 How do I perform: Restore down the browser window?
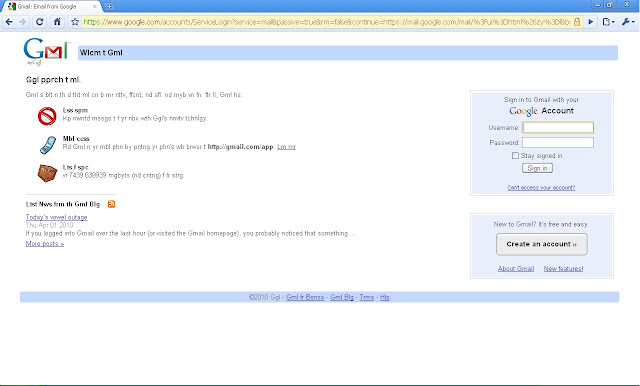pyautogui.click(x=609, y=5)
